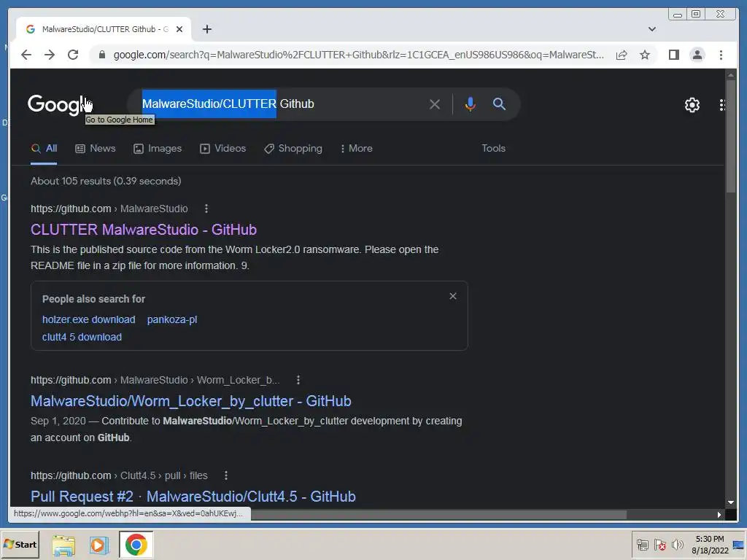Image resolution: width=747 pixels, height=560 pixels.
Task: Open the Windows Start menu
Action: coord(20,544)
